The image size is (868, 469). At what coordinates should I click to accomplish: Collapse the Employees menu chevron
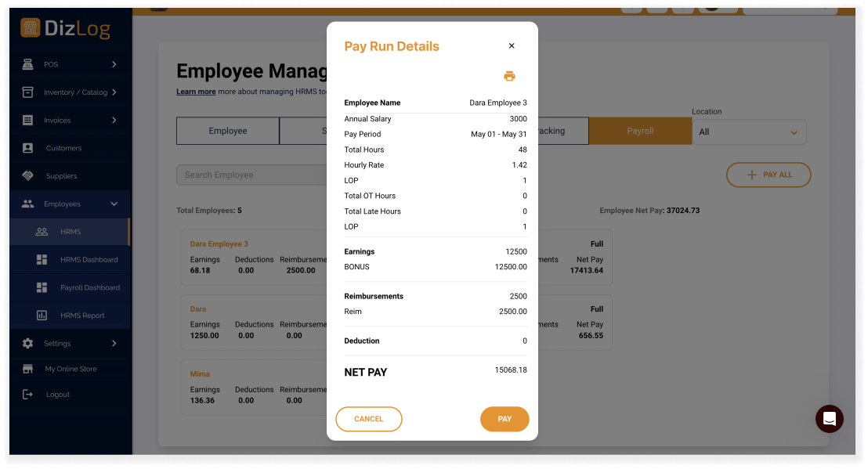(x=114, y=204)
